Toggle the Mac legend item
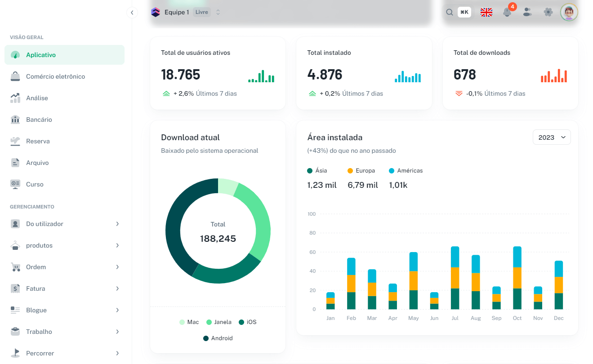This screenshot has width=593, height=364. (189, 322)
